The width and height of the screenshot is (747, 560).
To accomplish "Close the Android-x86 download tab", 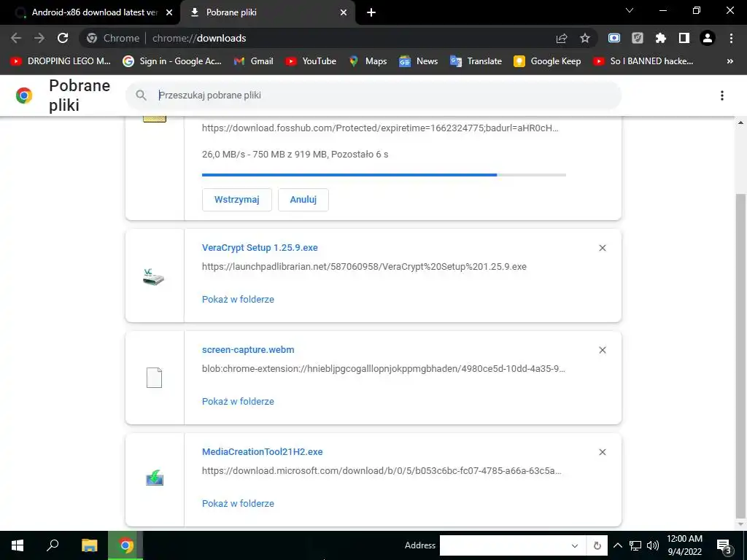I will (x=169, y=12).
